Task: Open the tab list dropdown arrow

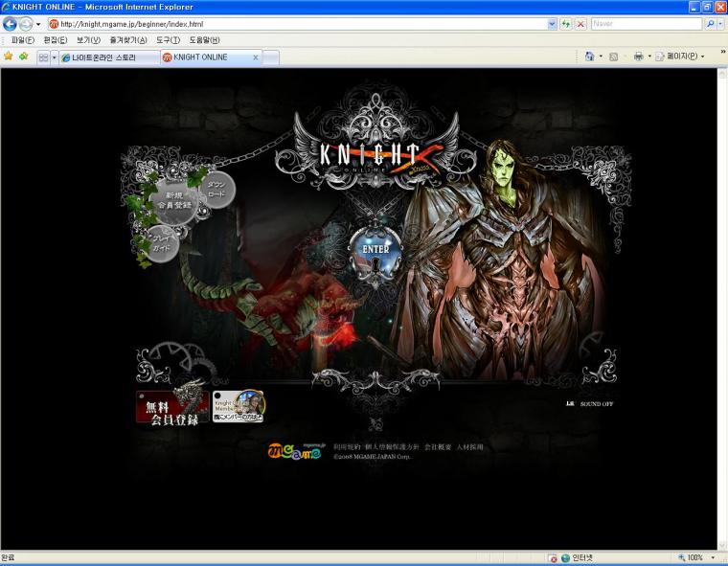Action: coord(54,57)
